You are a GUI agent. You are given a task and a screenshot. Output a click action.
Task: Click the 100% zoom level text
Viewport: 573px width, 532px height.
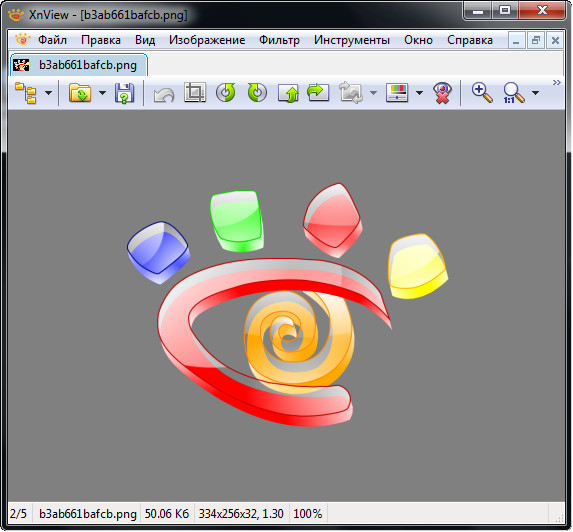tap(308, 514)
